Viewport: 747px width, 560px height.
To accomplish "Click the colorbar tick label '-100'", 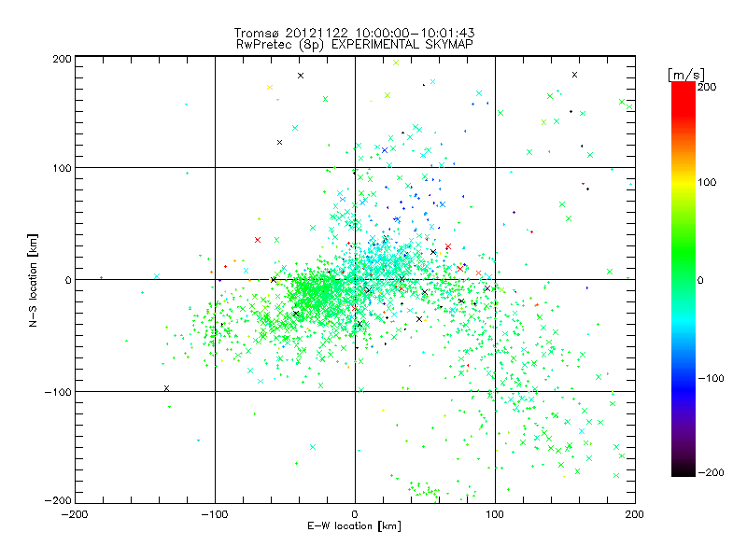I will pyautogui.click(x=711, y=378).
